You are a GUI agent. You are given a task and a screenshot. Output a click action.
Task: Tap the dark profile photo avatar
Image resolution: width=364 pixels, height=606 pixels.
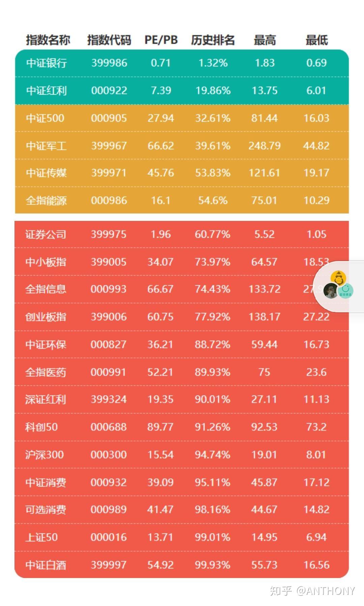click(331, 291)
